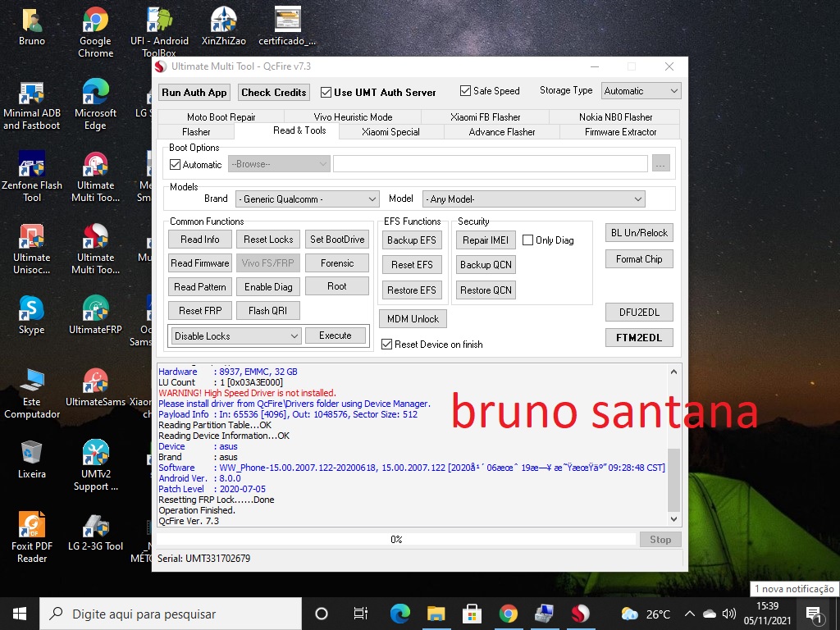Open the volume icon in system tray
This screenshot has width=840, height=630.
coord(728,614)
